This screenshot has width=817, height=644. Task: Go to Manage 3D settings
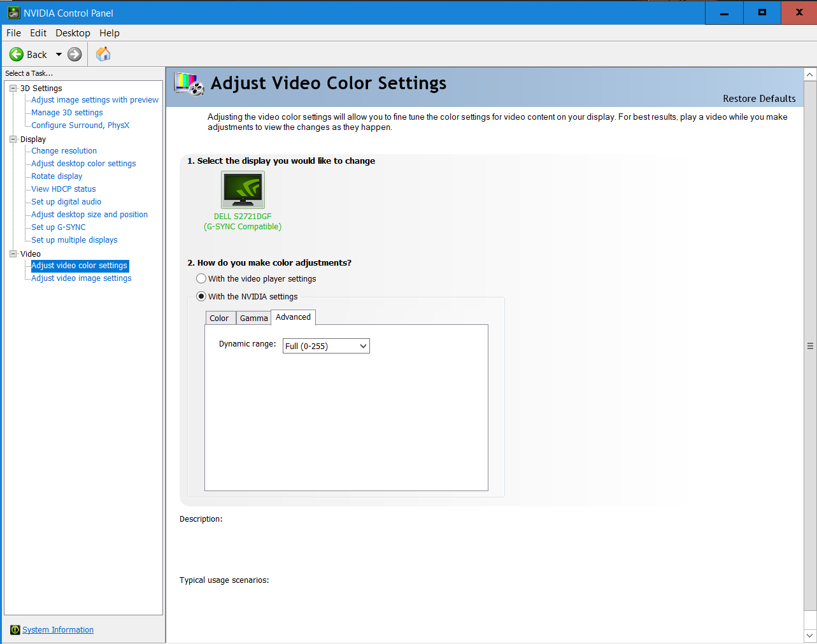click(x=67, y=113)
